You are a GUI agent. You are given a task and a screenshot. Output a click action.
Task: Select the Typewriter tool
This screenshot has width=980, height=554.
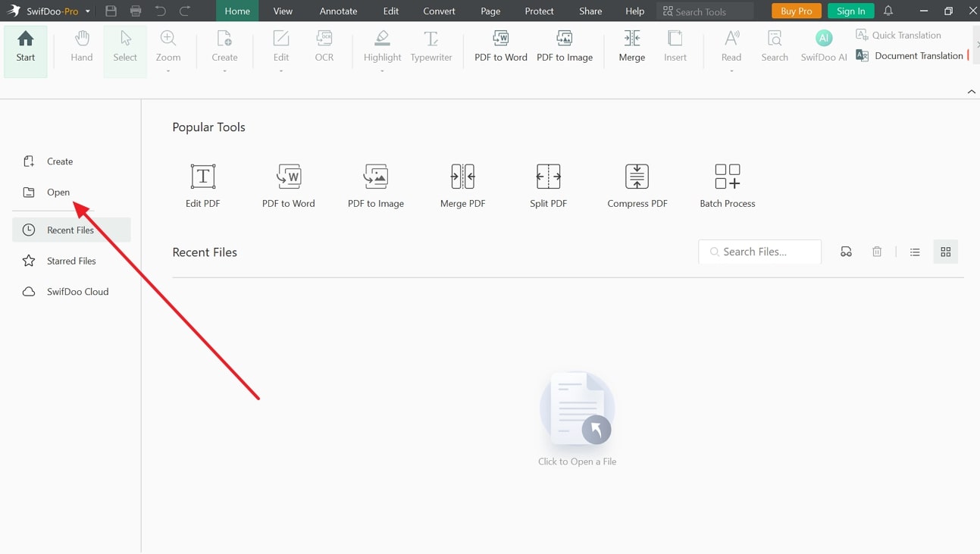pyautogui.click(x=431, y=46)
